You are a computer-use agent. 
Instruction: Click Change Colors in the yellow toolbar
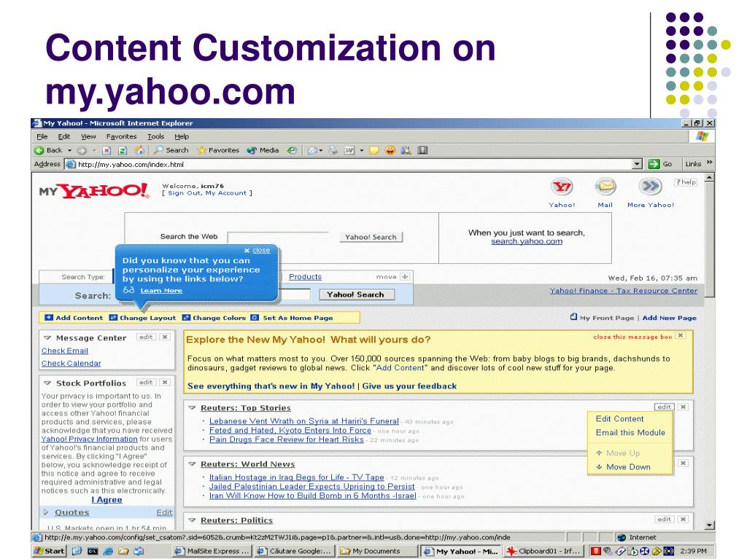point(214,318)
